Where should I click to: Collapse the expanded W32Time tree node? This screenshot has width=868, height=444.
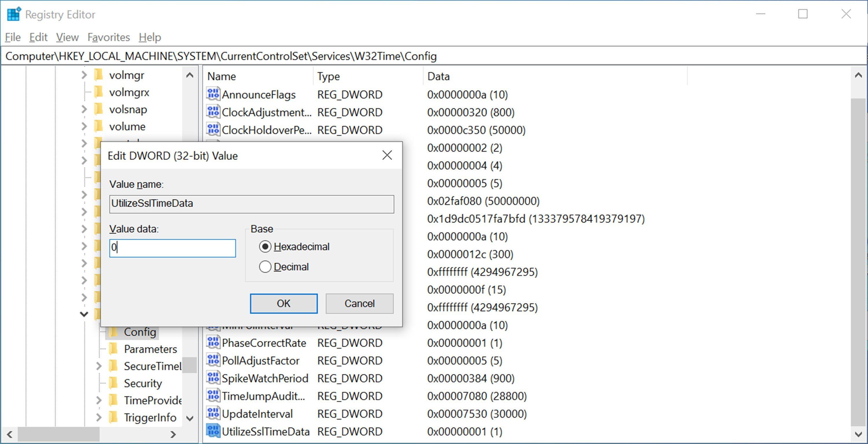[x=84, y=314]
